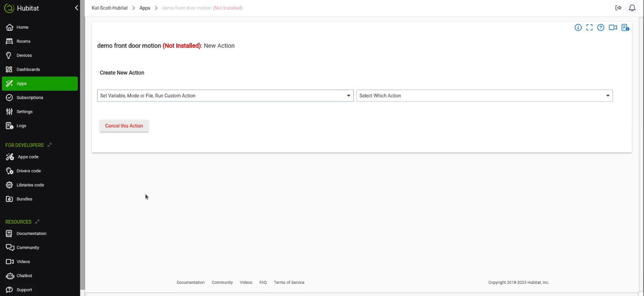Screen dimensions: 644x296
Task: Open Devices in the sidebar
Action: click(40, 55)
